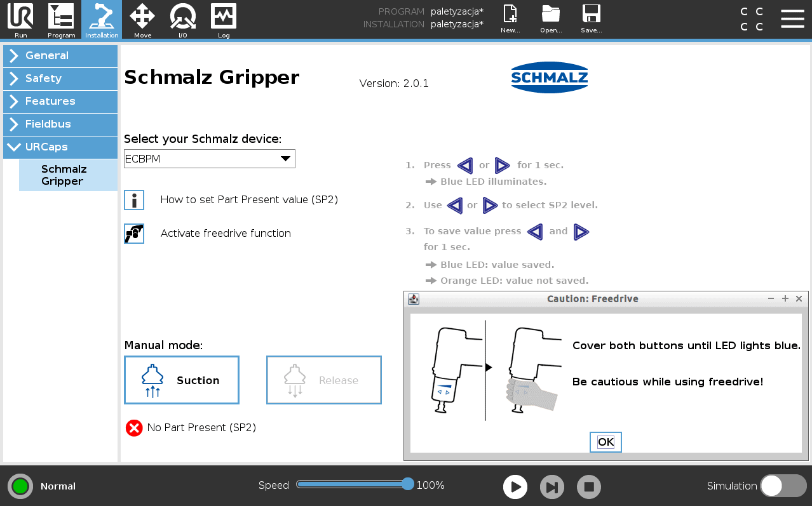Screen dimensions: 812x506
Task: Open the Schmalz device dropdown showing ECBPM
Action: 210,159
